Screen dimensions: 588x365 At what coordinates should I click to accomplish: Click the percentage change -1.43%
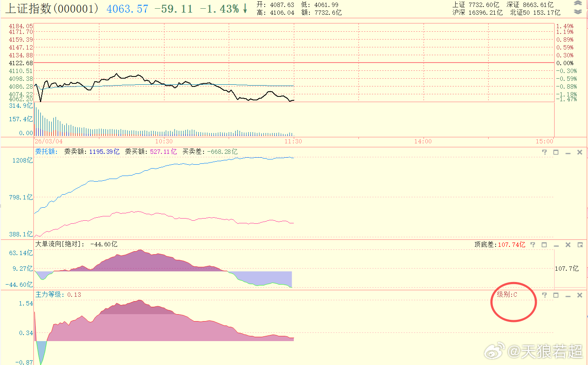click(219, 9)
